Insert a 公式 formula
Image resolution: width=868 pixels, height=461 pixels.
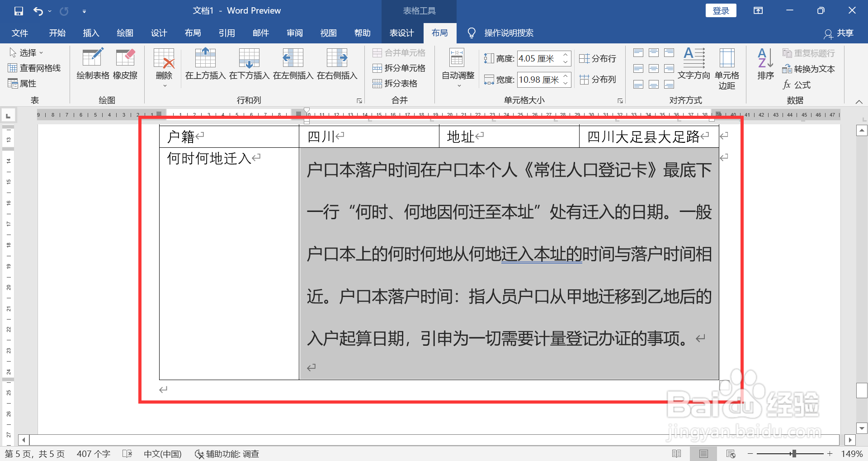(x=797, y=85)
